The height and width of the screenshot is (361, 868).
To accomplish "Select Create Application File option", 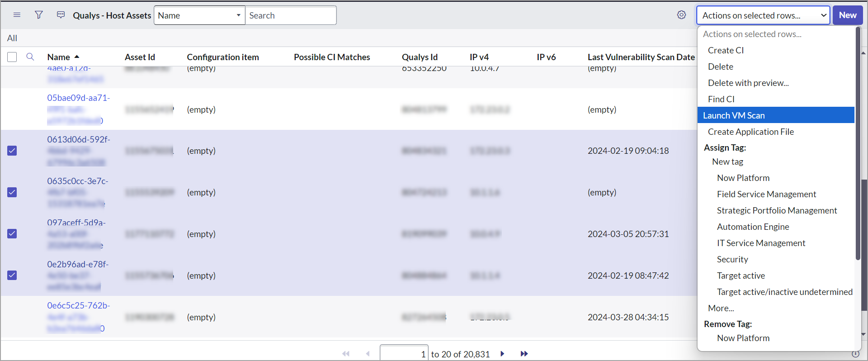I will [751, 132].
